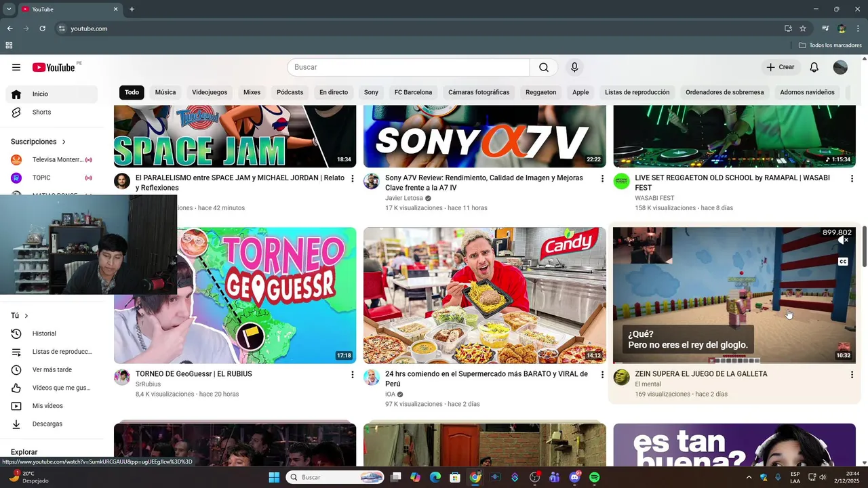Click the YouTube logo
The width and height of the screenshot is (868, 488).
54,67
